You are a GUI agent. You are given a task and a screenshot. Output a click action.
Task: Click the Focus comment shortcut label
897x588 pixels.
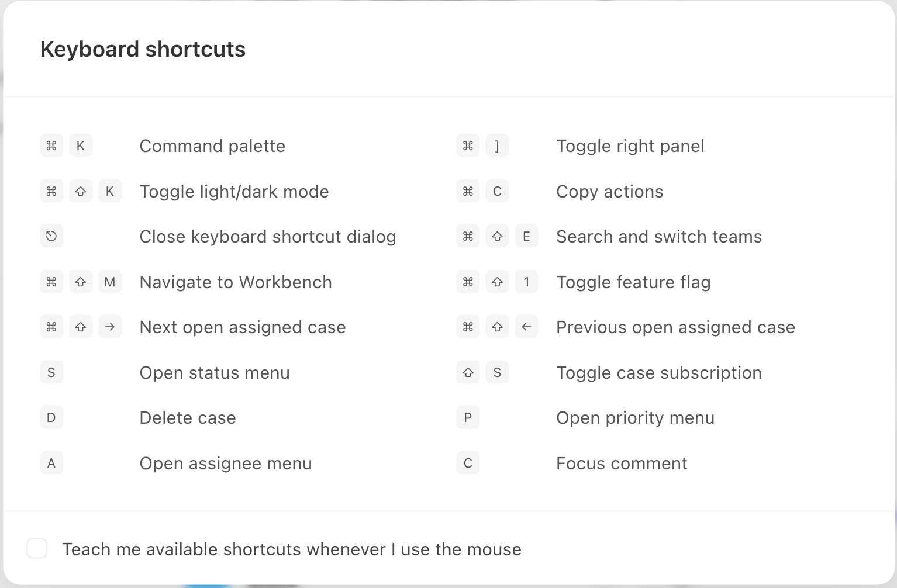[622, 464]
